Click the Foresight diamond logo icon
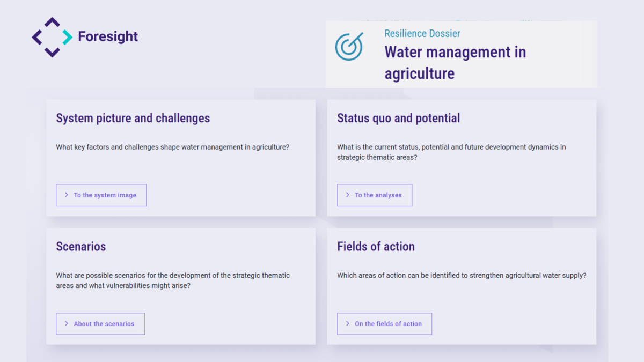 pyautogui.click(x=52, y=37)
